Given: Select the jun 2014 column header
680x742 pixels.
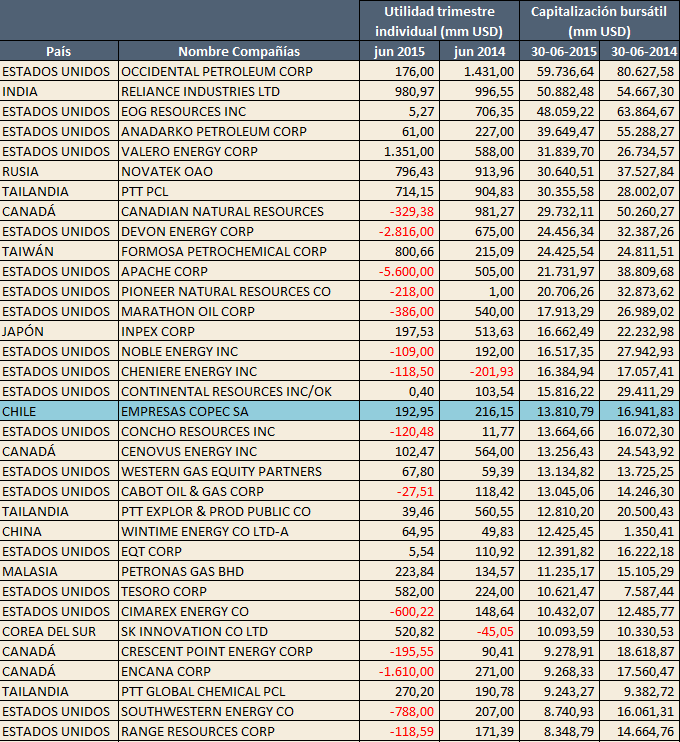Looking at the screenshot, I should [479, 51].
